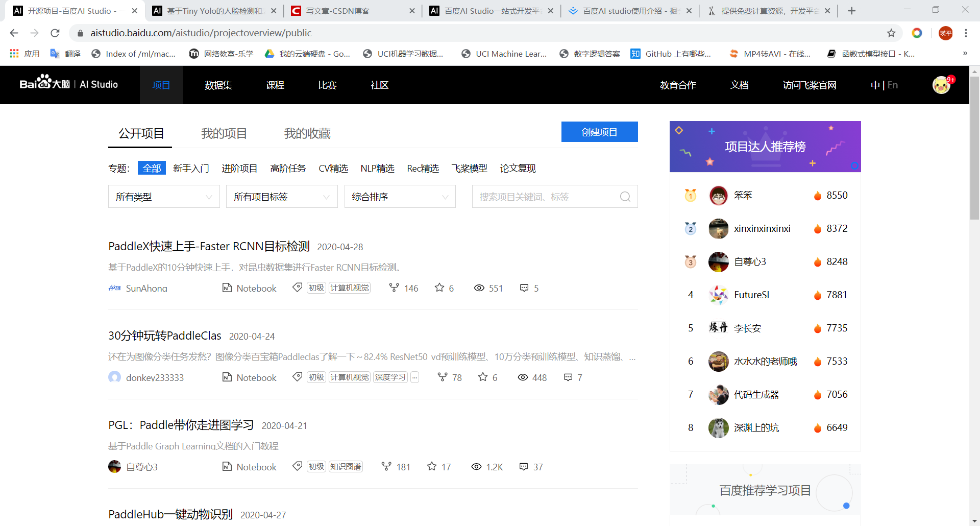Screen dimensions: 980x526
Task: Open the 课程 nav menu
Action: coord(275,85)
